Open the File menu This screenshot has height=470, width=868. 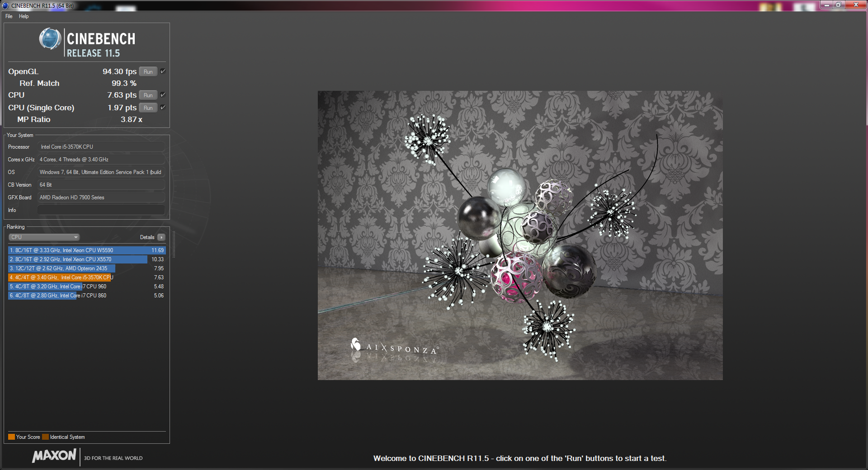point(9,16)
